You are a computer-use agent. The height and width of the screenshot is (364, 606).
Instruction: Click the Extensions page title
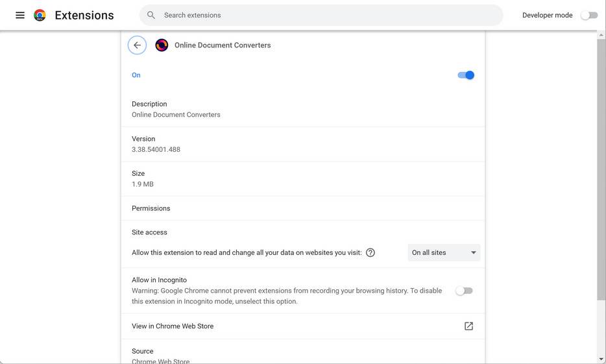pyautogui.click(x=84, y=15)
